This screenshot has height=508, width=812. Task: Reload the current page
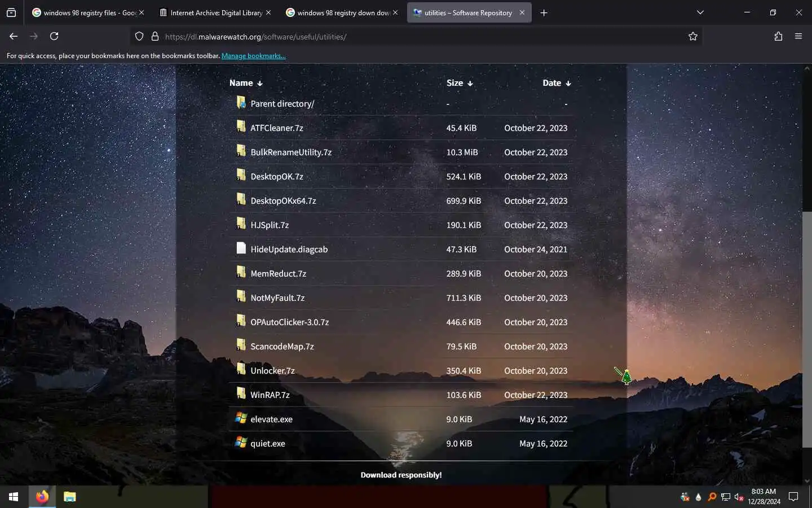pyautogui.click(x=54, y=36)
